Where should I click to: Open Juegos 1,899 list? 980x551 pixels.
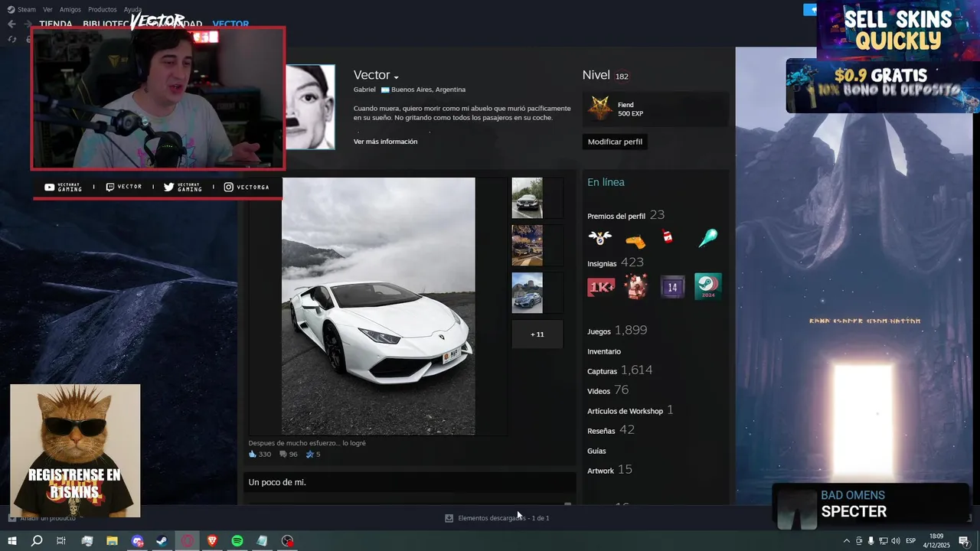(x=617, y=331)
